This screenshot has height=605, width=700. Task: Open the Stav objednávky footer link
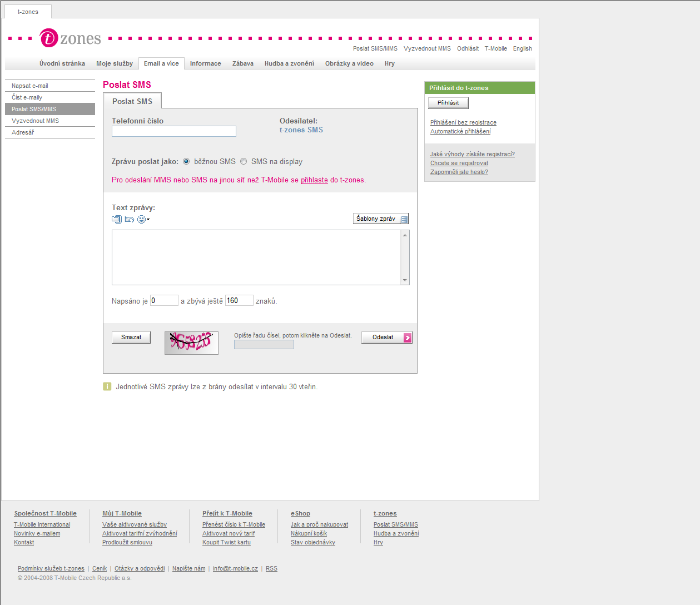(313, 543)
